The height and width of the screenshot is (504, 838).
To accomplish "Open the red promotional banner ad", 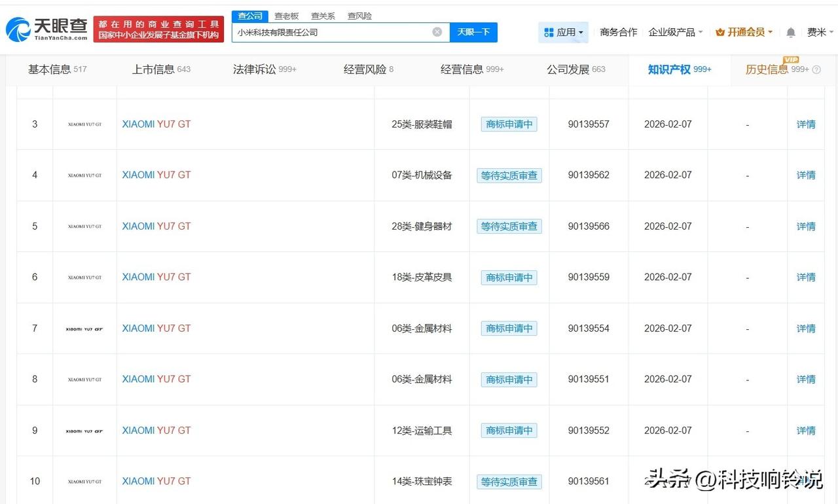I will [158, 29].
